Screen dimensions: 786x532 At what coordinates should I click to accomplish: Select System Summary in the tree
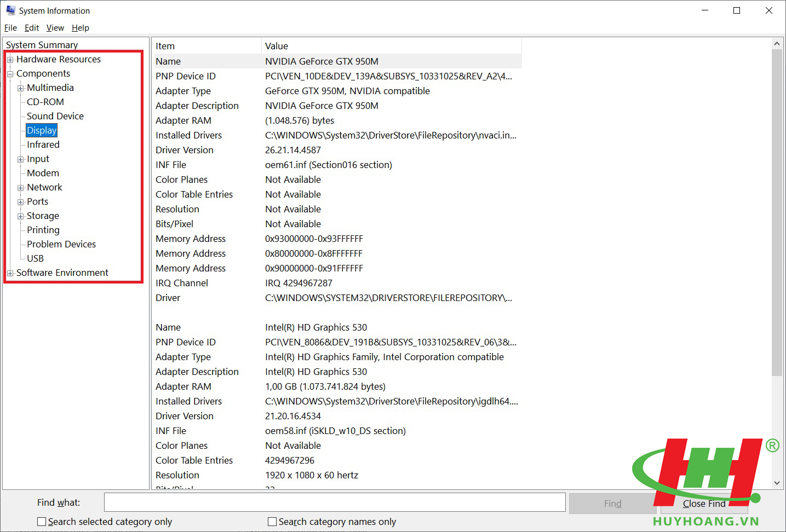(x=42, y=45)
